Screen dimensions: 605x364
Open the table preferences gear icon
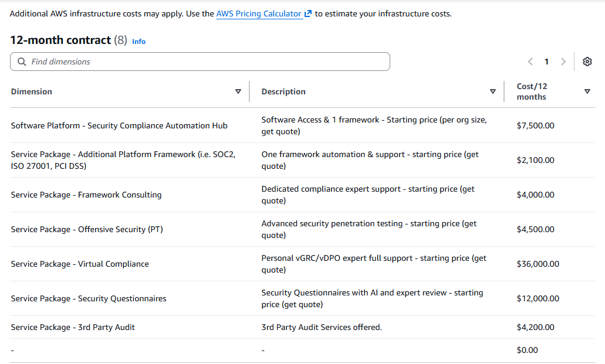tap(587, 62)
